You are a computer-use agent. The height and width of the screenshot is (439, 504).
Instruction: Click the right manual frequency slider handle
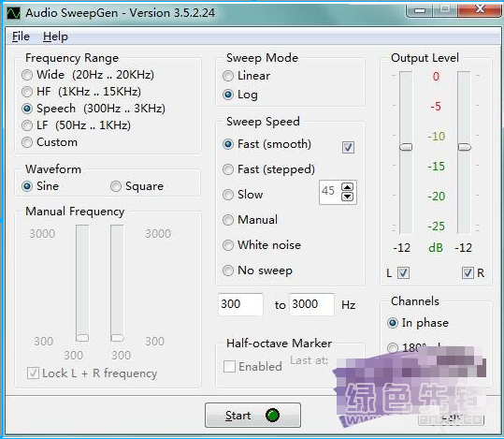117,338
